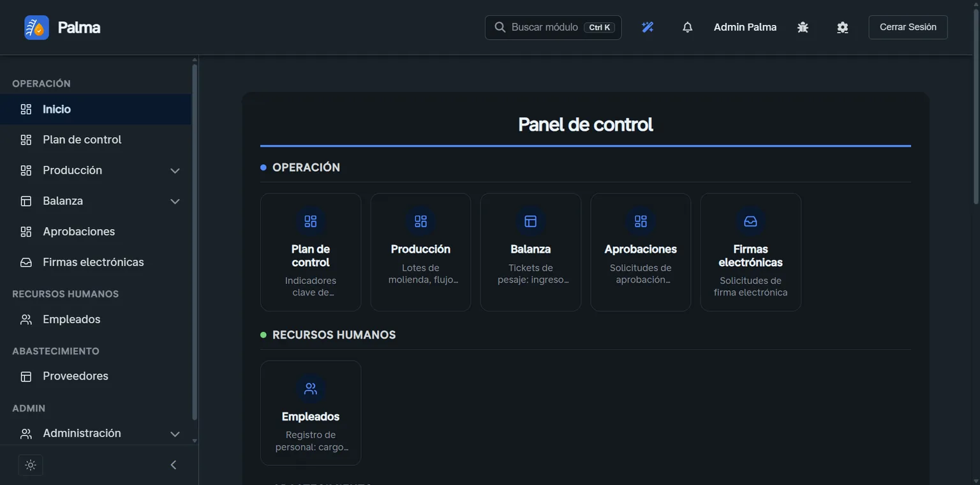The height and width of the screenshot is (485, 980).
Task: Click the Balanza card icon
Action: pos(530,221)
